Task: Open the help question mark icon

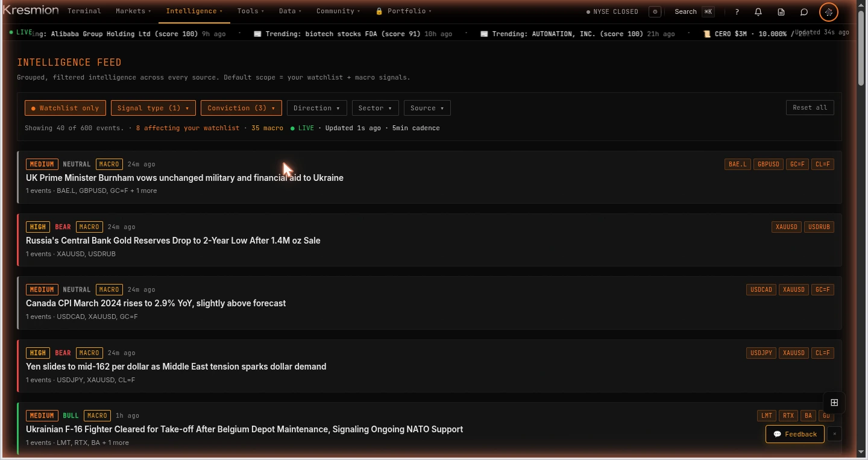Action: point(737,11)
